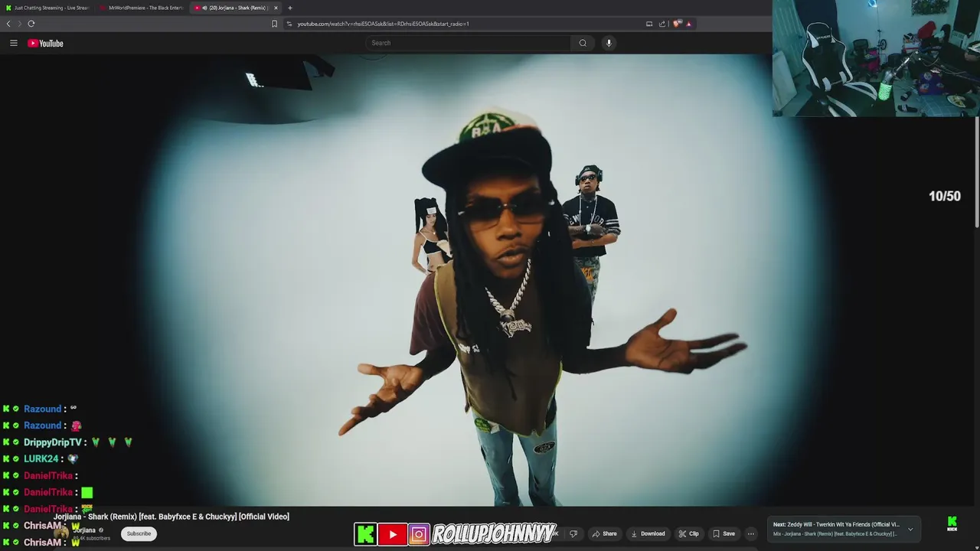This screenshot has height=551, width=980.
Task: Click the Mix - Jorjiana - Shark playlist title
Action: pyautogui.click(x=835, y=533)
